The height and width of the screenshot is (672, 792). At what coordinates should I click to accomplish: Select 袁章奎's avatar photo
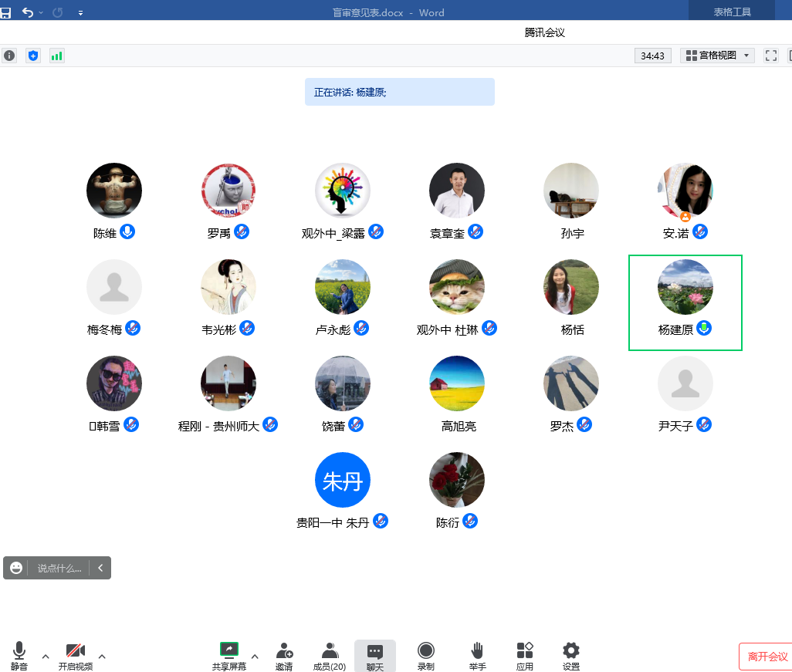click(x=457, y=191)
